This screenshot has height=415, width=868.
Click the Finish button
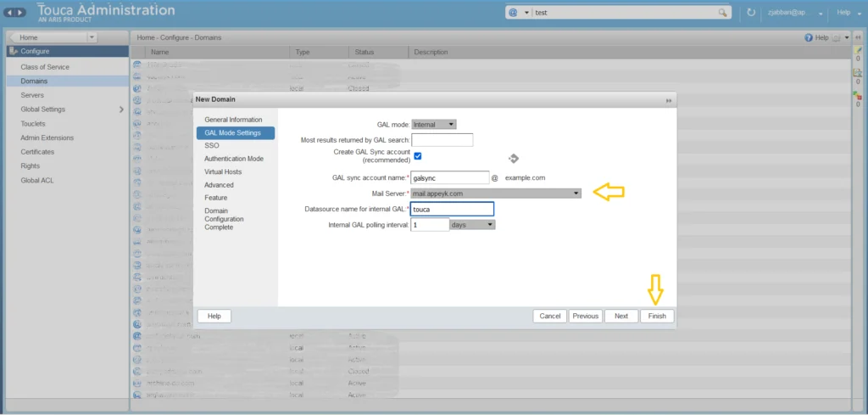(657, 316)
